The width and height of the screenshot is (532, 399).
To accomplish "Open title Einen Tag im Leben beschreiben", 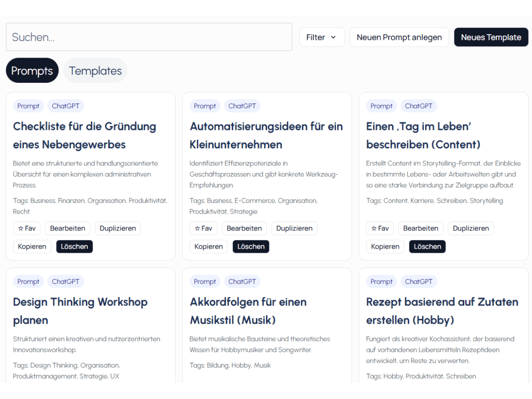I will click(423, 135).
